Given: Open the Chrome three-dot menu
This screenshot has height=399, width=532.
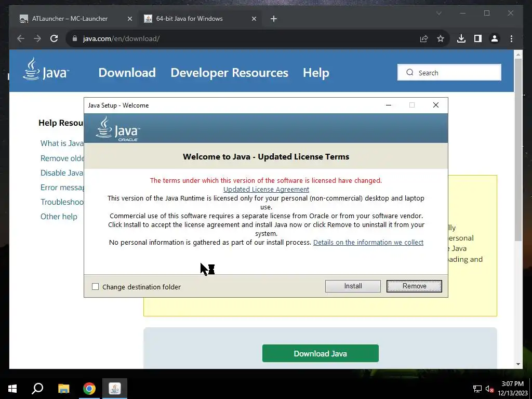Looking at the screenshot, I should (511, 38).
